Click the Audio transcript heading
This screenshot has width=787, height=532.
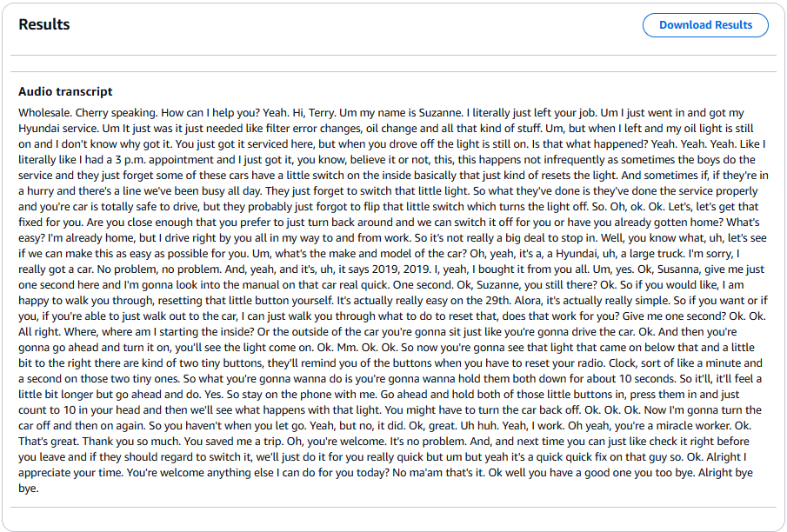coord(65,91)
